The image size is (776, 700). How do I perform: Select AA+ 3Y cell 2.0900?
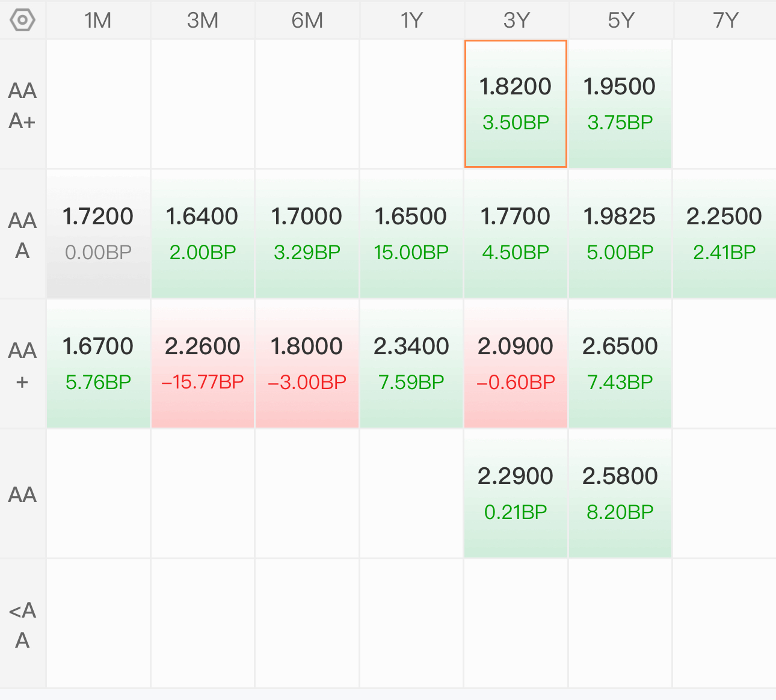pyautogui.click(x=516, y=364)
